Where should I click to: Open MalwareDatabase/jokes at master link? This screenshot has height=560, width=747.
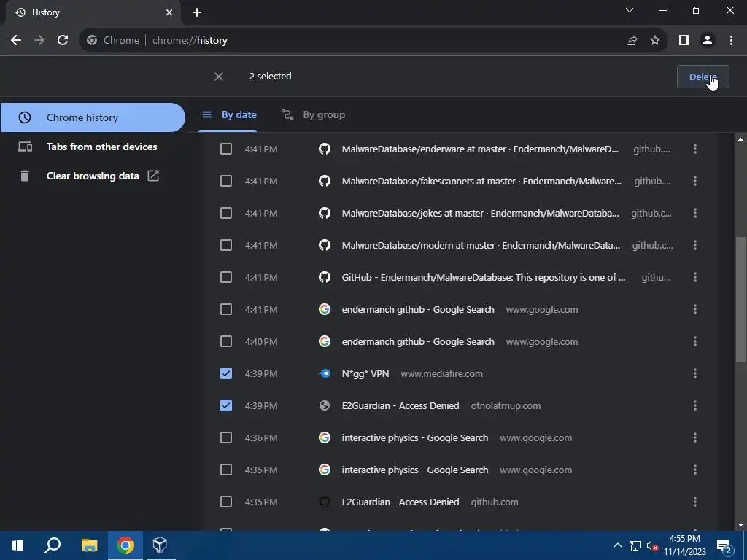pos(480,213)
